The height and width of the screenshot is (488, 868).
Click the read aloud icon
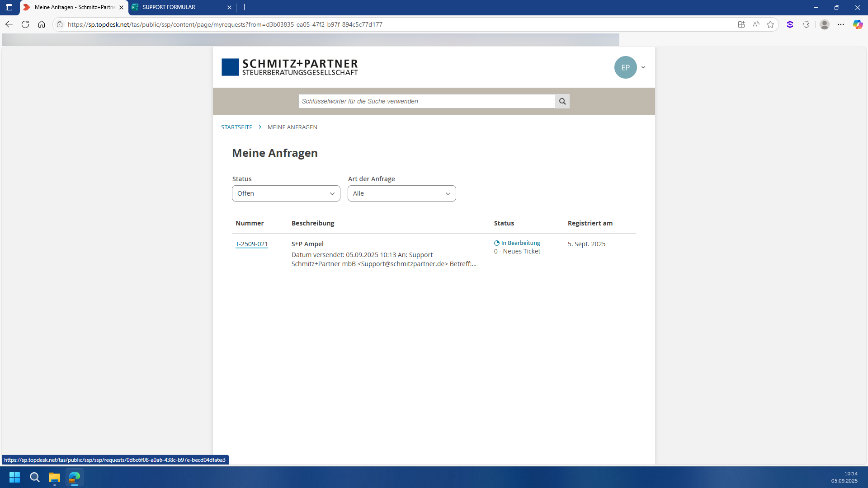756,24
